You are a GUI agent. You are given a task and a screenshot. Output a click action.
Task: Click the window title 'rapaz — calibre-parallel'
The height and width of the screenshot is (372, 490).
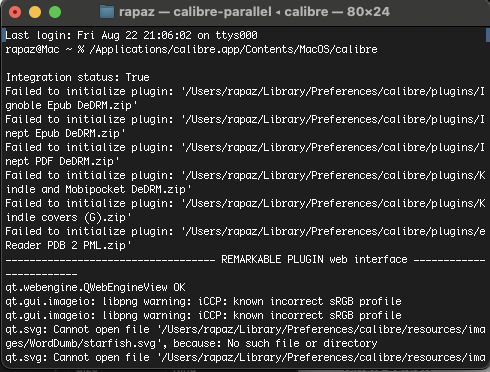point(195,12)
